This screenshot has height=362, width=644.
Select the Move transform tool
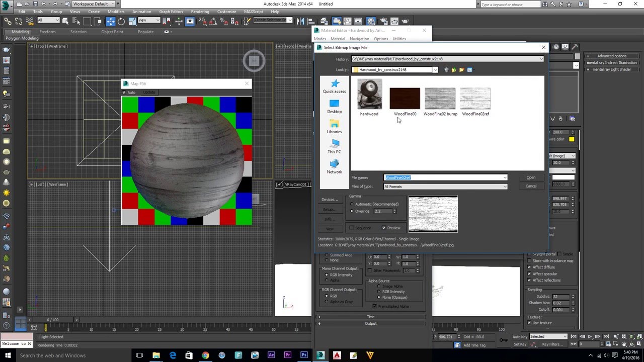click(x=111, y=21)
